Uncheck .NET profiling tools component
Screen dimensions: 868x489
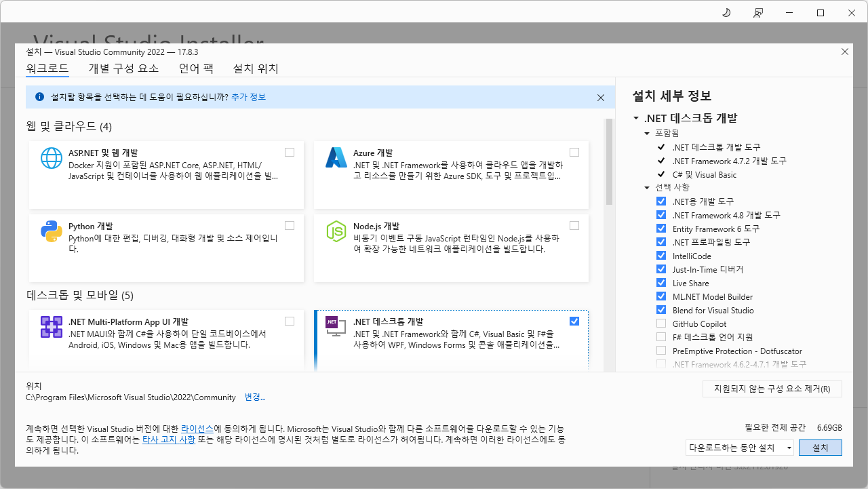click(661, 242)
